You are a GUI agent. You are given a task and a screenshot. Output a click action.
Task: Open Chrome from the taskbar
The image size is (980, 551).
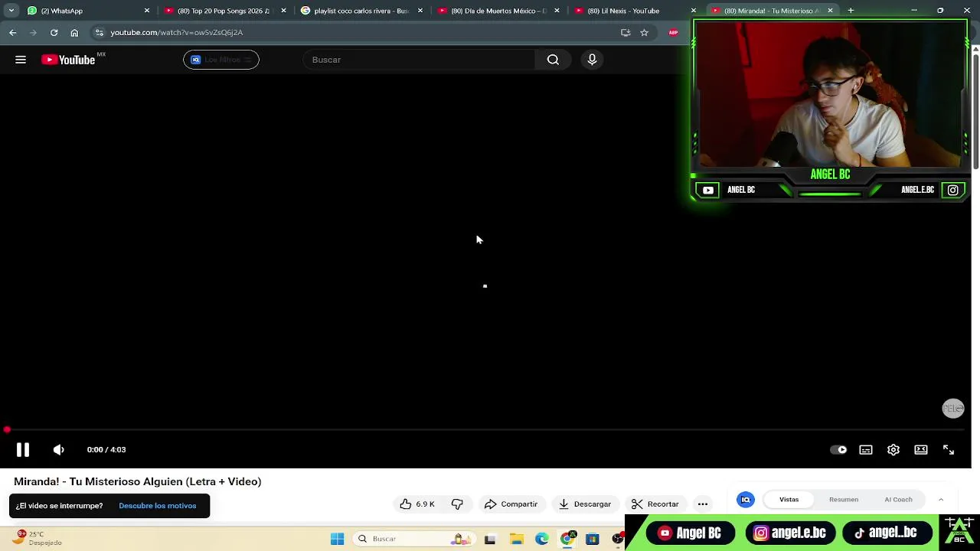(567, 539)
